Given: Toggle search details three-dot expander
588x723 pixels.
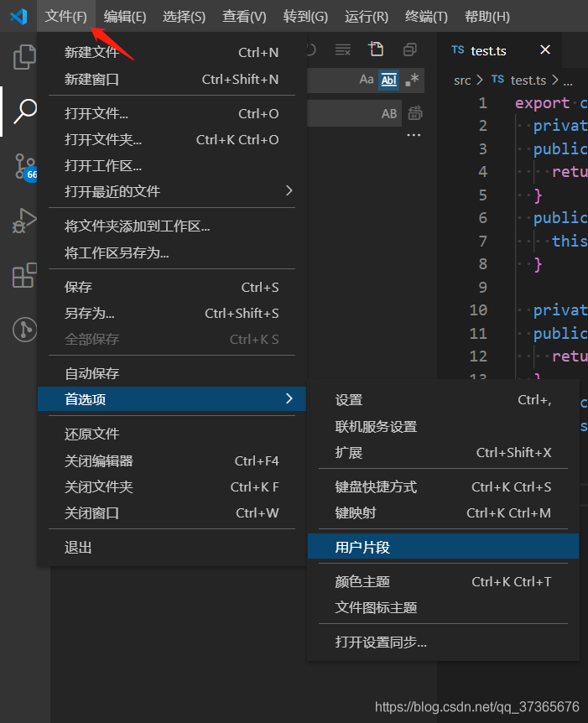Looking at the screenshot, I should [x=414, y=135].
